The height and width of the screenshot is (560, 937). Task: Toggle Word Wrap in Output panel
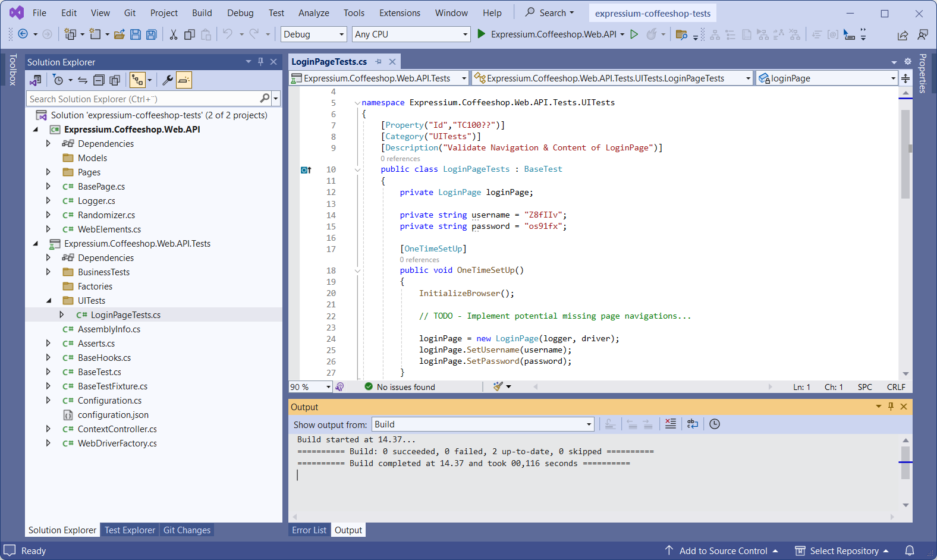click(x=693, y=424)
